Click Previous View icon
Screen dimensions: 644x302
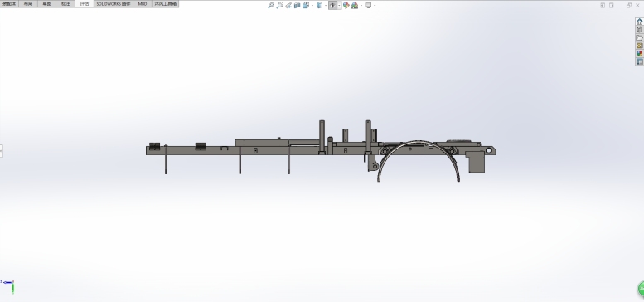click(x=288, y=5)
